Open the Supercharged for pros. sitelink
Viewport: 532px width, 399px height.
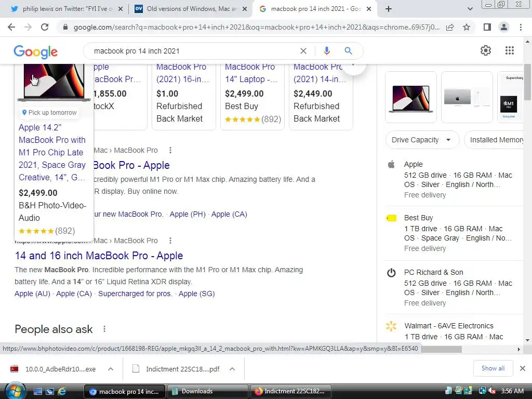135,294
